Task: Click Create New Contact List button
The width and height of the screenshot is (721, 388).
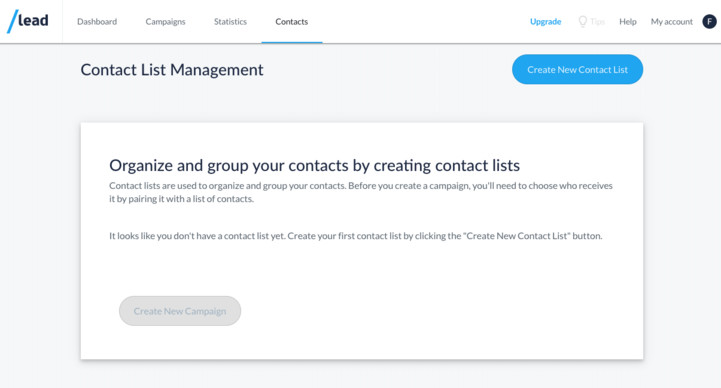Action: (x=578, y=69)
